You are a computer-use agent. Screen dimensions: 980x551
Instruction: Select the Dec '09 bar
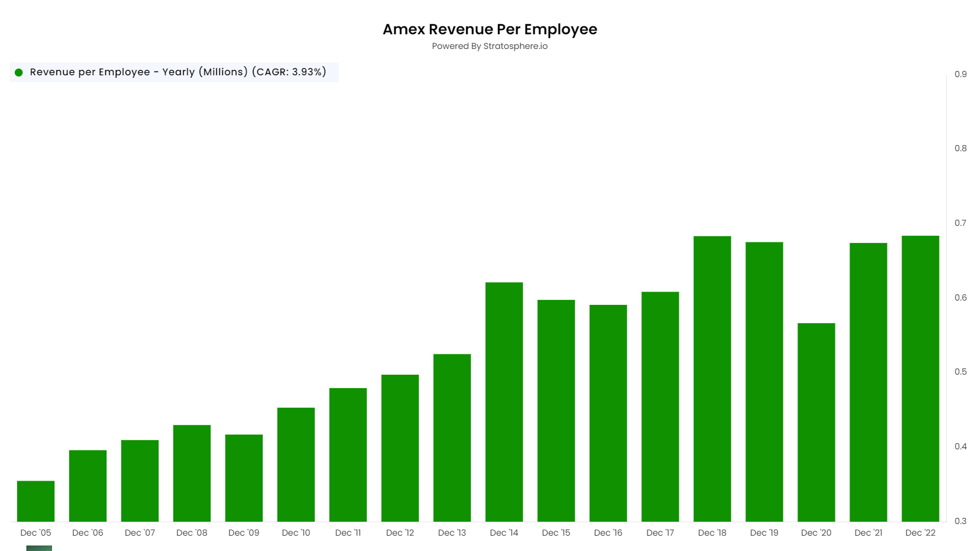coord(244,478)
